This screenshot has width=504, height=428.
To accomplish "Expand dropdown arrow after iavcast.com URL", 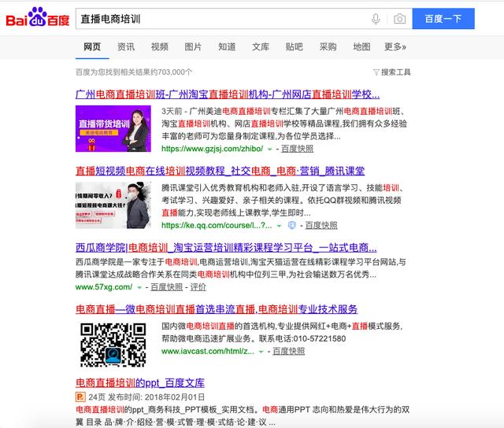I will tap(261, 352).
